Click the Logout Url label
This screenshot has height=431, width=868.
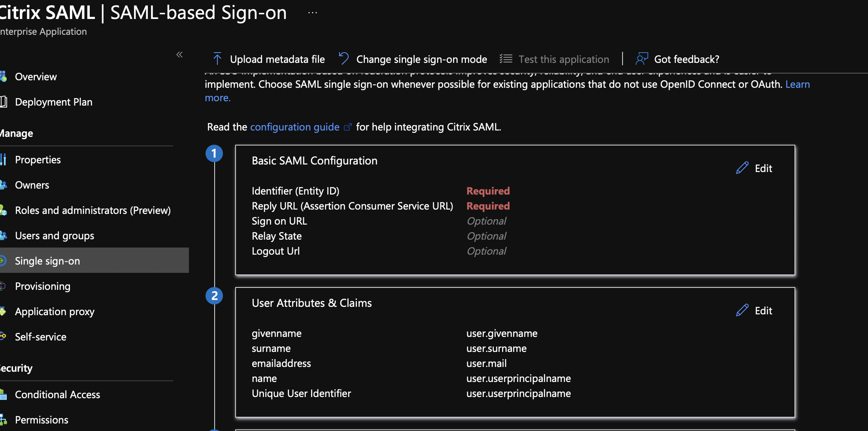click(x=275, y=251)
